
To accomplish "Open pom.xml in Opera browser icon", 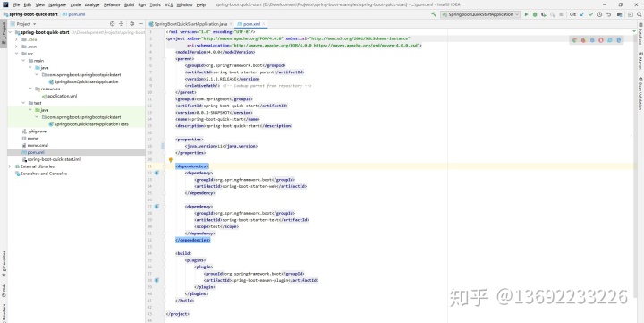I will point(601,40).
